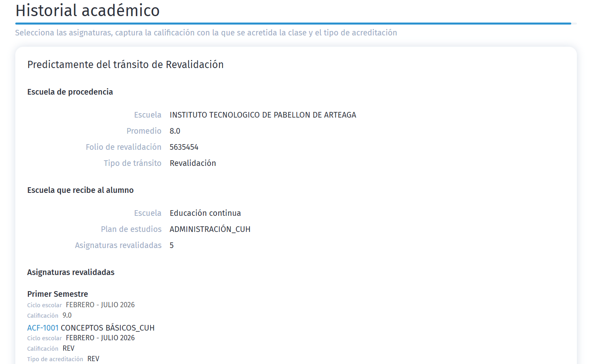Select the Escuela de procedencia heading
Screen dimensions: 595x364
(70, 92)
